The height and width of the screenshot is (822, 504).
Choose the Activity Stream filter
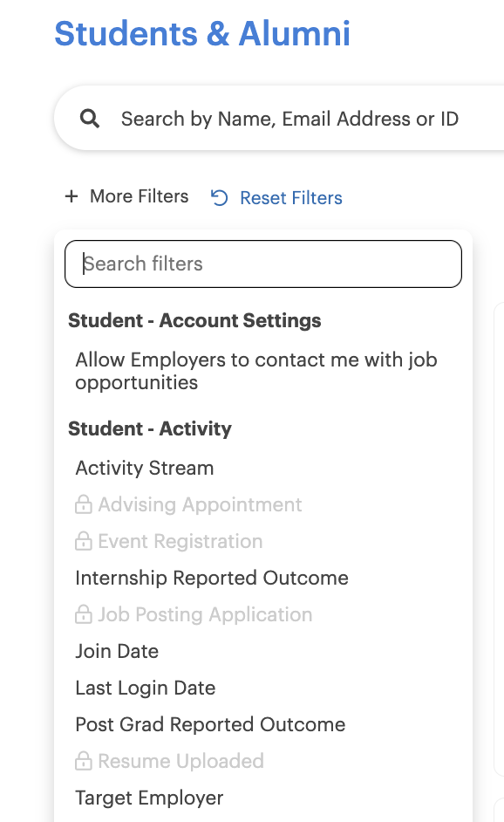coord(145,468)
